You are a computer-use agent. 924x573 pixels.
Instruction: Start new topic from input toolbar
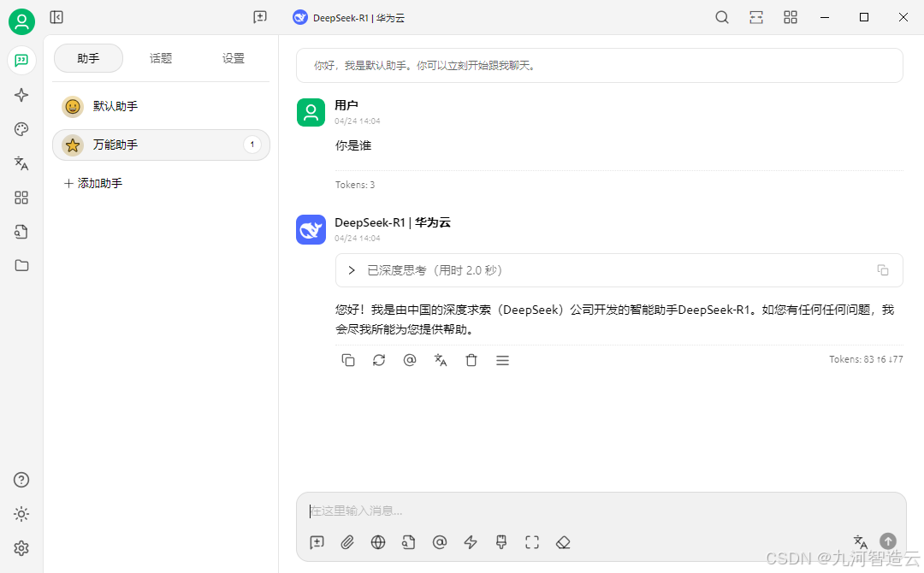317,542
